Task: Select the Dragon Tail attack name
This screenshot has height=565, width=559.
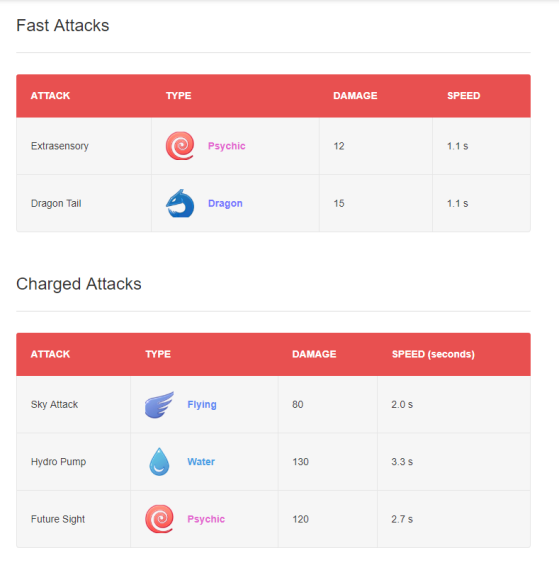Action: click(56, 204)
